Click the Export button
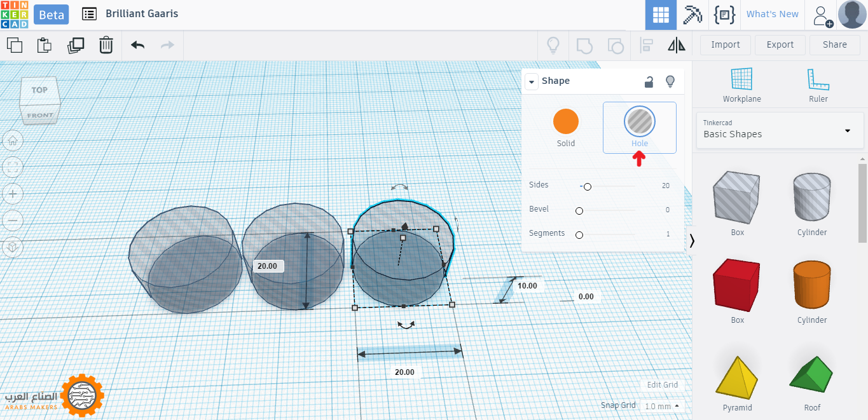Screen dimensions: 868x420 [x=780, y=44]
